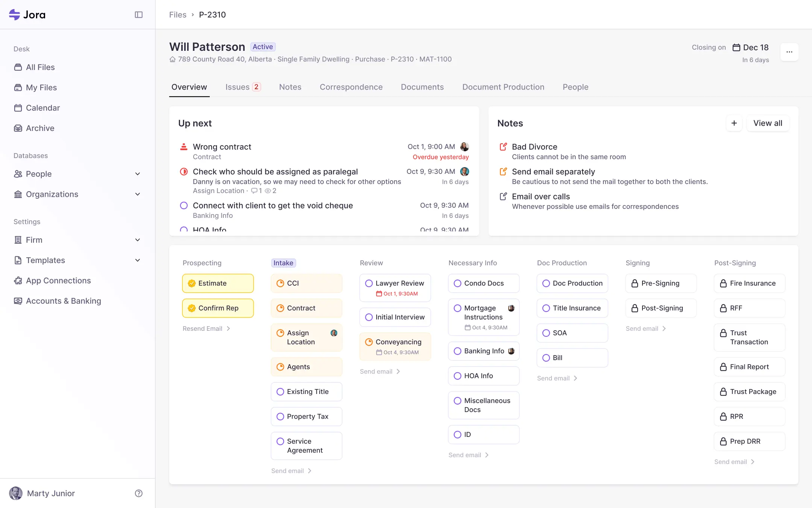Open the Document Production tab
Viewport: 812px width, 508px height.
pyautogui.click(x=503, y=87)
